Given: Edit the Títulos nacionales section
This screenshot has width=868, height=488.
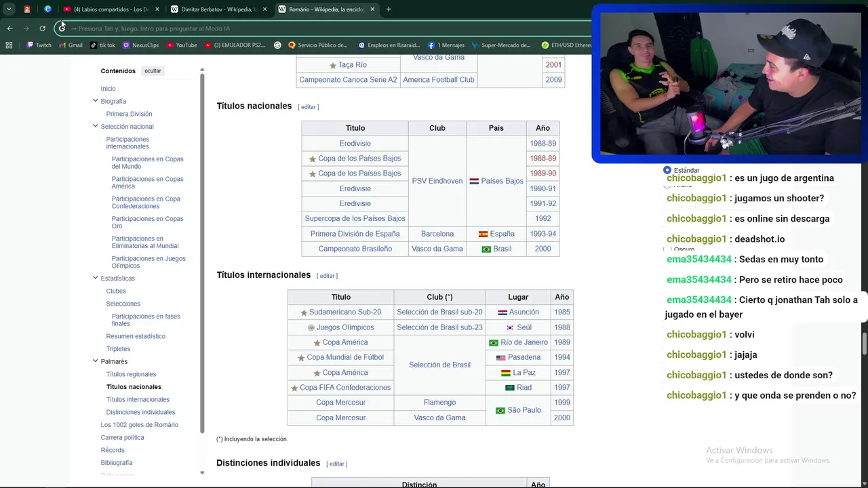Looking at the screenshot, I should point(309,107).
